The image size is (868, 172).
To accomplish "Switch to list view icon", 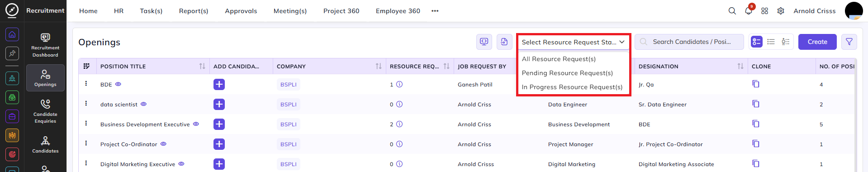I will [x=771, y=42].
